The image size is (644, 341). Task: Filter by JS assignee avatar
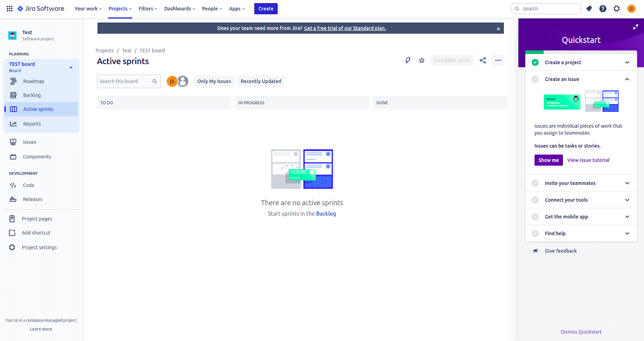[172, 81]
